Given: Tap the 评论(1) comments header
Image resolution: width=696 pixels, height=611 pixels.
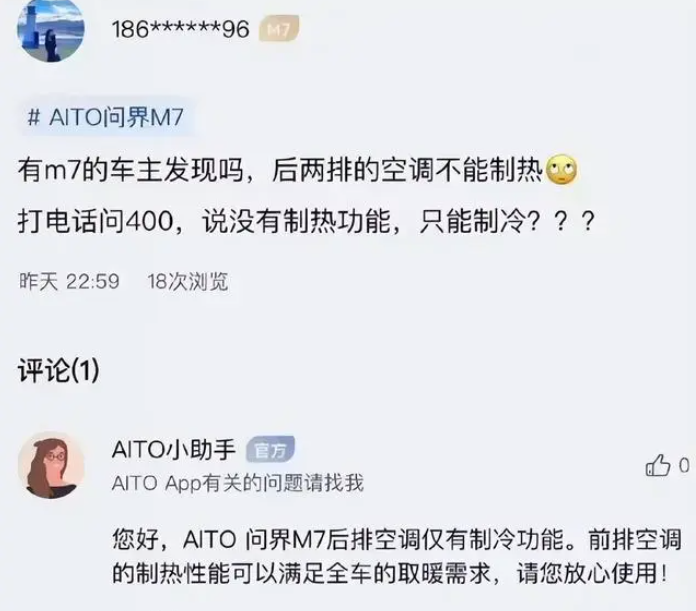Looking at the screenshot, I should 59,370.
